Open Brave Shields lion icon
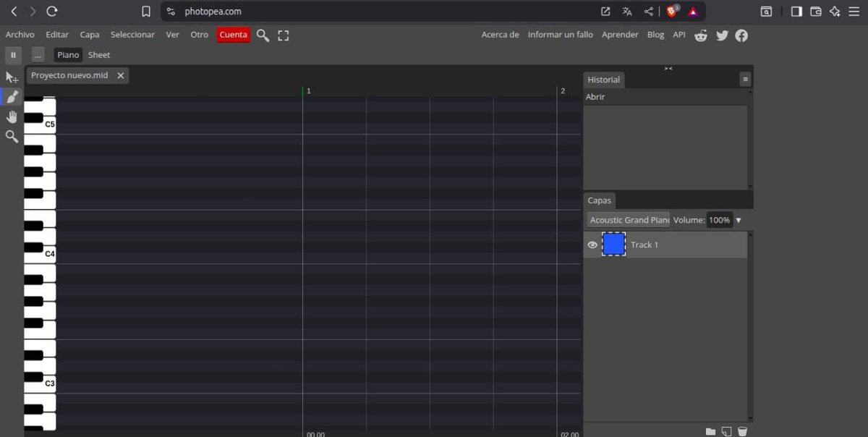868x437 pixels. pyautogui.click(x=672, y=11)
